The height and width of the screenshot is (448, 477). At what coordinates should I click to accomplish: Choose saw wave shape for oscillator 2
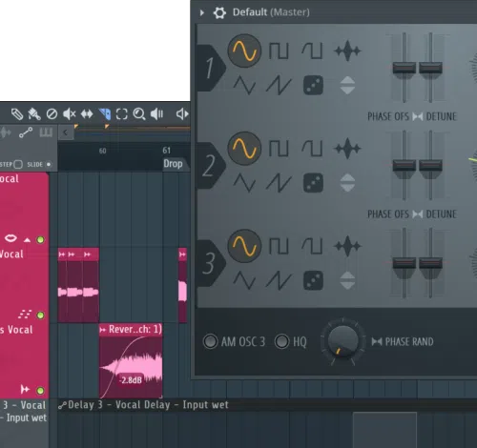click(279, 183)
